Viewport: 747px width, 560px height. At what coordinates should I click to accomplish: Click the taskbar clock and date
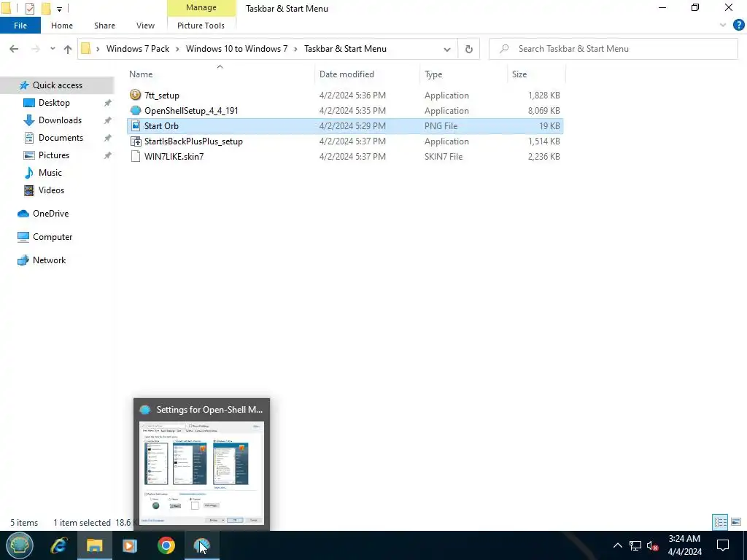pos(684,545)
